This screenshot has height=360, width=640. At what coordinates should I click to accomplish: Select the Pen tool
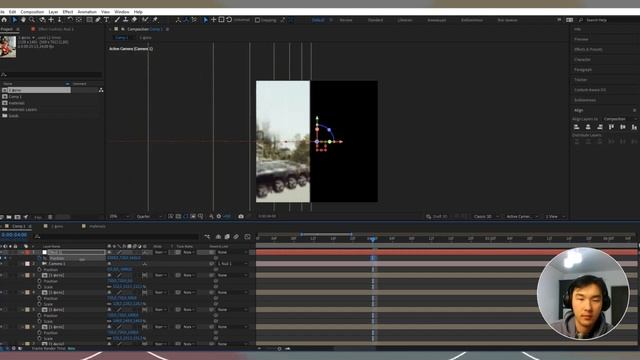98,20
